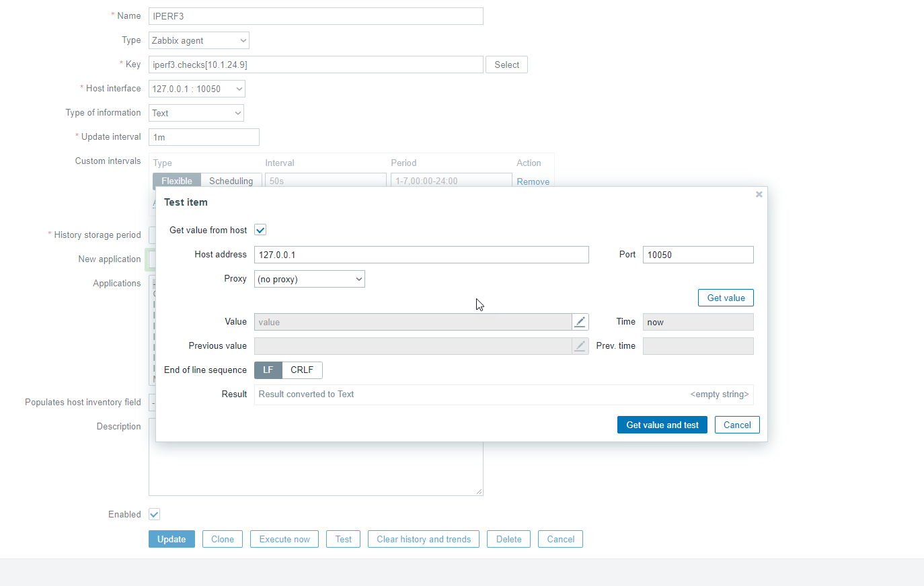Click the Select button next to Key
This screenshot has width=924, height=586.
coord(506,65)
